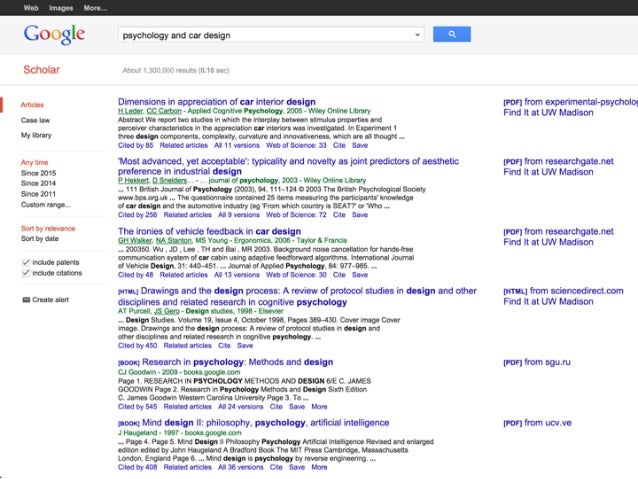The image size is (638, 479).
Task: Expand More for the Mind design II result
Action: click(319, 467)
